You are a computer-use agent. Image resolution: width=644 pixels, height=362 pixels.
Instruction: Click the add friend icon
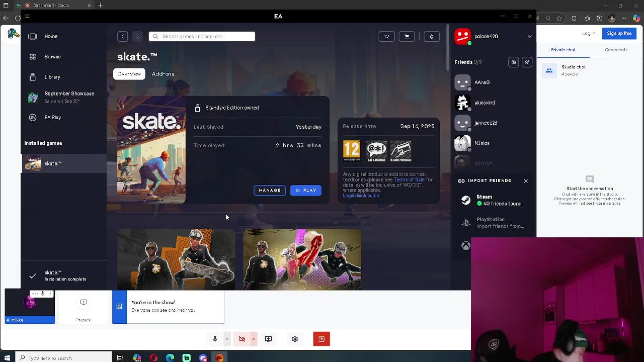(x=527, y=62)
